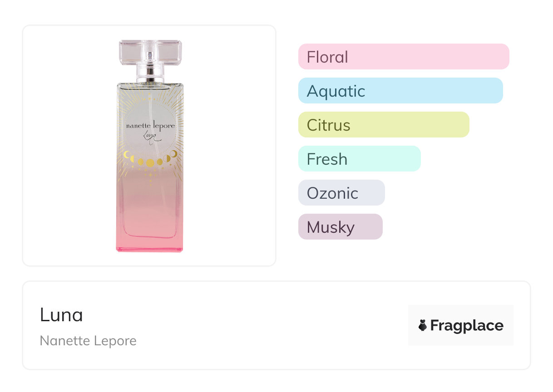
Task: Pick the mint Fresh accord bar
Action: 359,159
